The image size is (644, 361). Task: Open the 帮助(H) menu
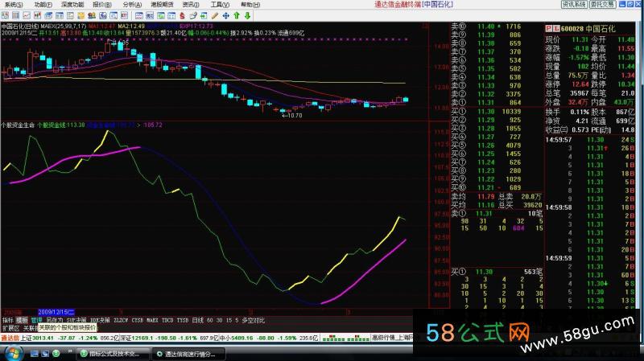250,5
